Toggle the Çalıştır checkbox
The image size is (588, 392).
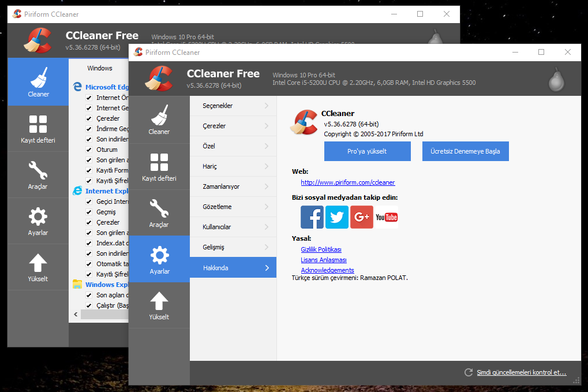pyautogui.click(x=89, y=306)
